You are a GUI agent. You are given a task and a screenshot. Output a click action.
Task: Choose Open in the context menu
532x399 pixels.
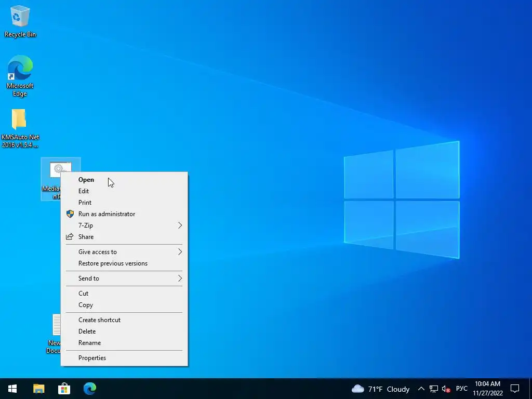[x=124, y=180]
